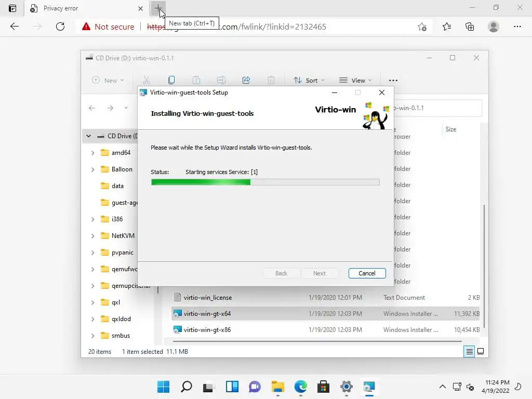Image resolution: width=532 pixels, height=399 pixels.
Task: Open the tab actions menu icon
Action: point(12,8)
